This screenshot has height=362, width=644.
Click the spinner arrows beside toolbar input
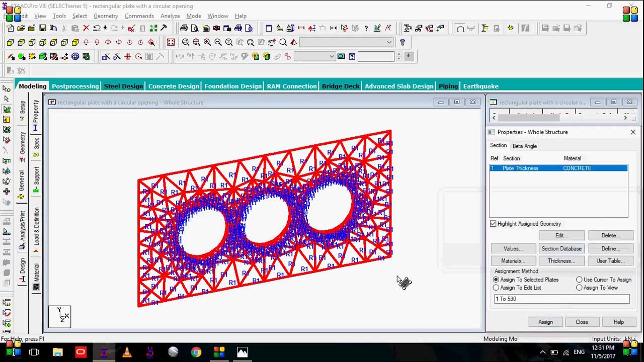click(399, 56)
